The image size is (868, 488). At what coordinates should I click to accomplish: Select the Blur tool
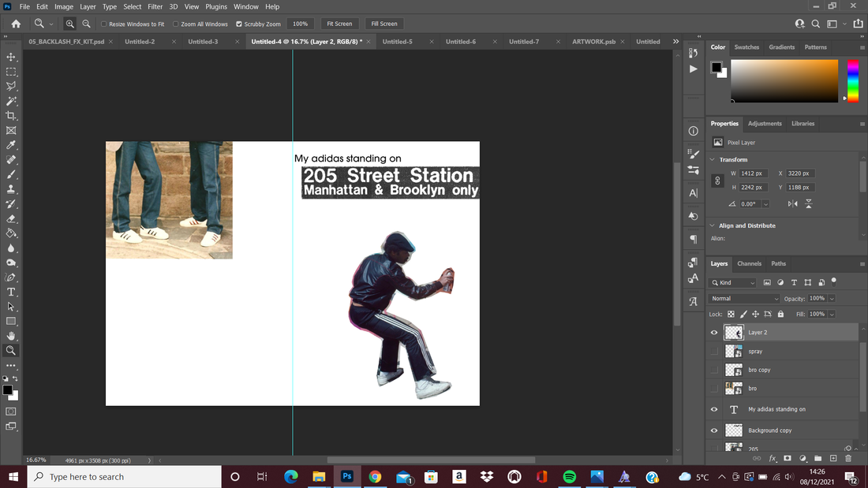11,248
